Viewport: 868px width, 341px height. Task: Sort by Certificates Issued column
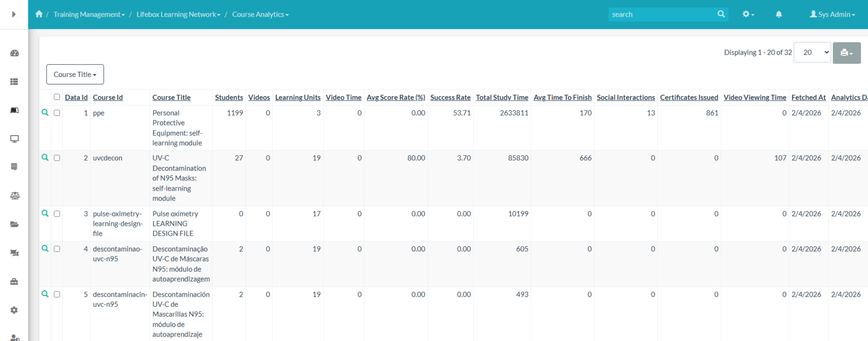(689, 97)
